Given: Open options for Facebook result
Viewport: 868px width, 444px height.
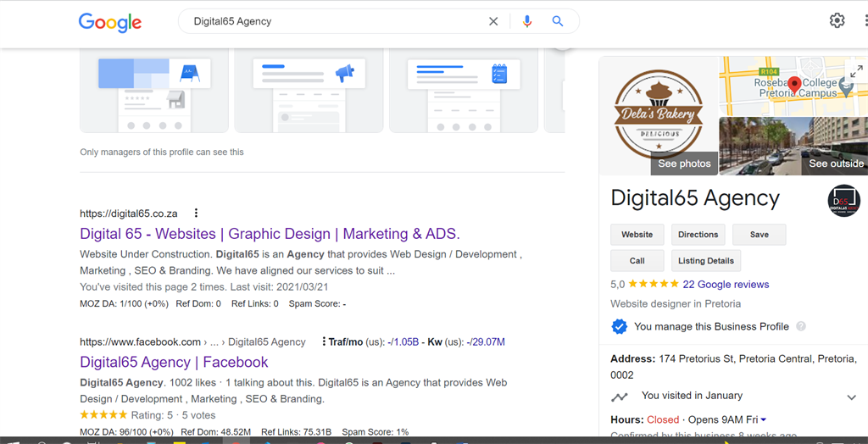Looking at the screenshot, I should (324, 341).
